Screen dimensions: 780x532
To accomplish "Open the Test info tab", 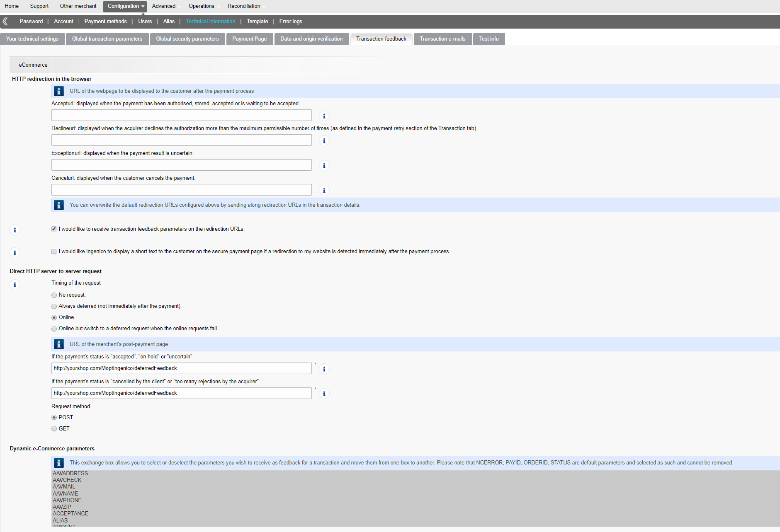I will click(489, 39).
